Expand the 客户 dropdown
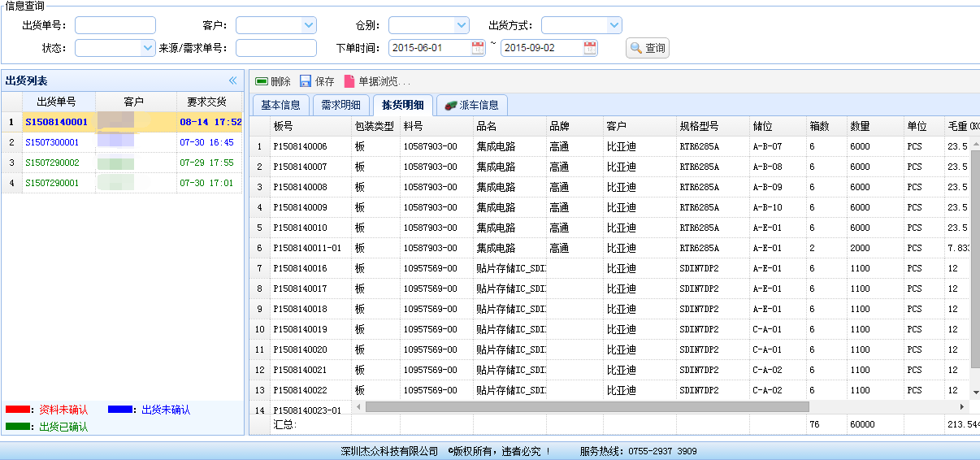Screen dimensions: 980x460 point(308,25)
